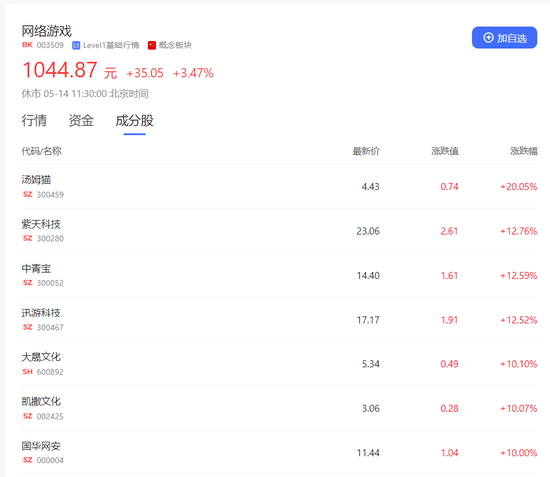550x477 pixels.
Task: Open the 讯游科技 stock entry
Action: click(x=279, y=319)
